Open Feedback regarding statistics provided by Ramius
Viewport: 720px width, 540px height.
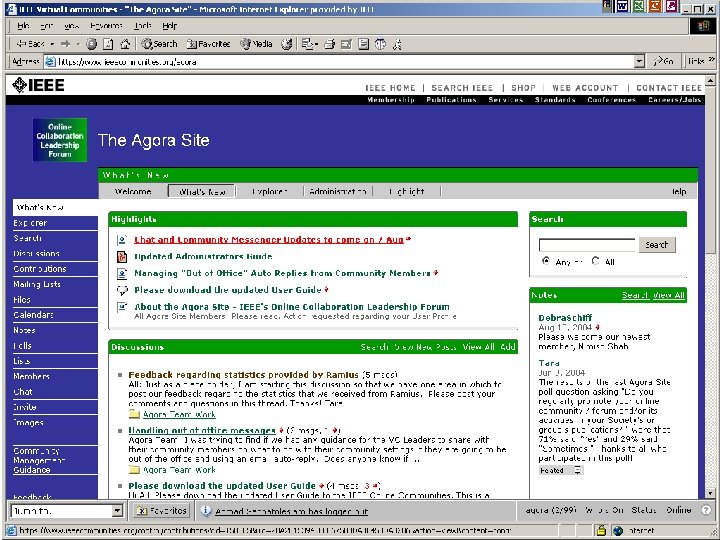click(x=243, y=375)
